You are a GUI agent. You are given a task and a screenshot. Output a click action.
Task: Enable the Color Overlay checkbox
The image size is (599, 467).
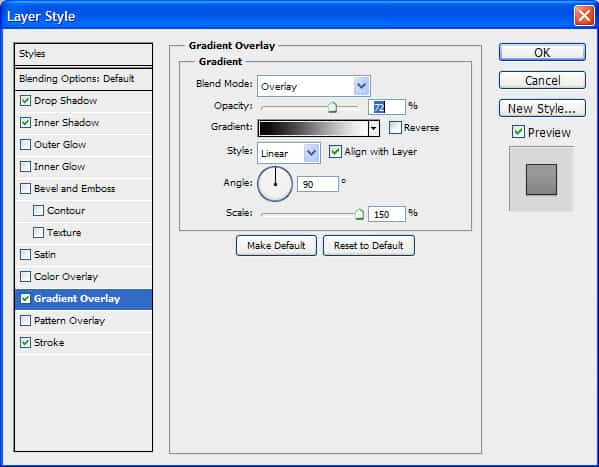click(x=25, y=277)
